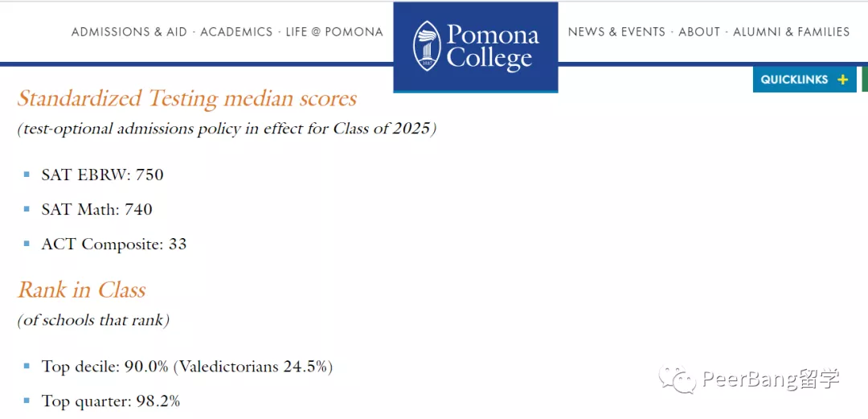Click the Standardized Testing median scores heading
This screenshot has height=419, width=868.
point(187,98)
